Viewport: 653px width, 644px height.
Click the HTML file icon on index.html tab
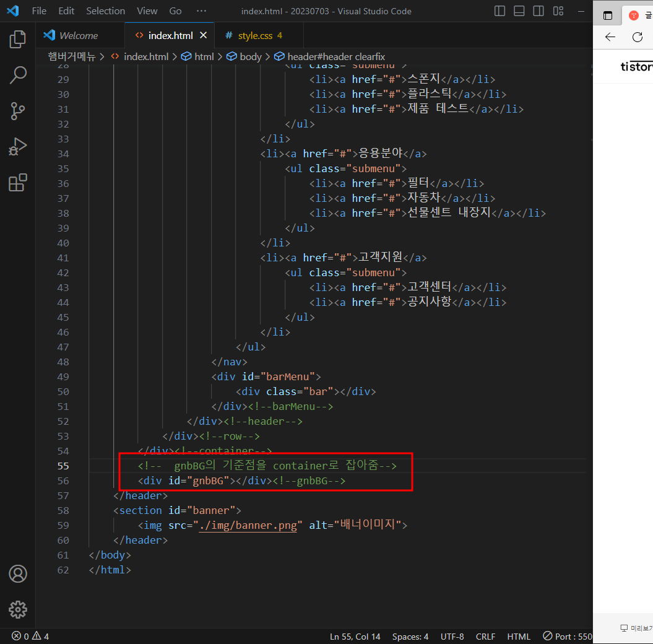point(139,35)
